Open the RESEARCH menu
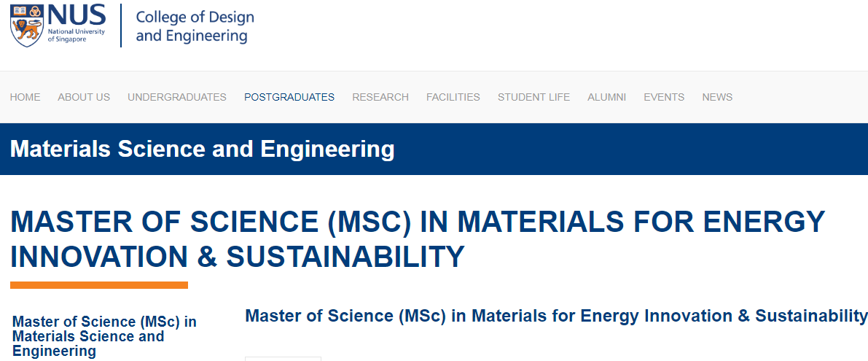The height and width of the screenshot is (361, 868). pos(380,97)
